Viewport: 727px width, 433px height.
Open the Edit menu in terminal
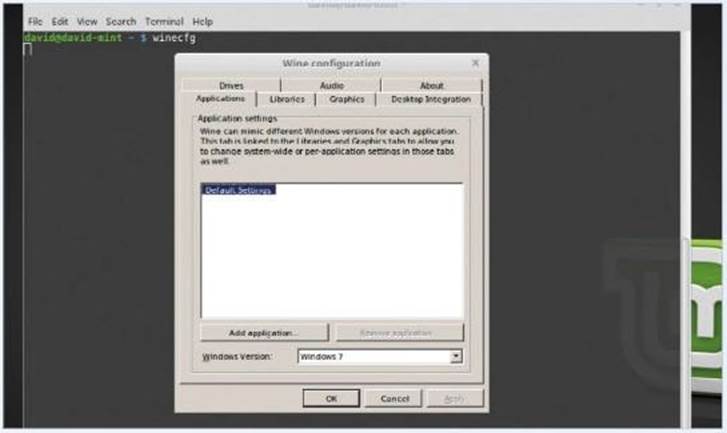(x=60, y=22)
